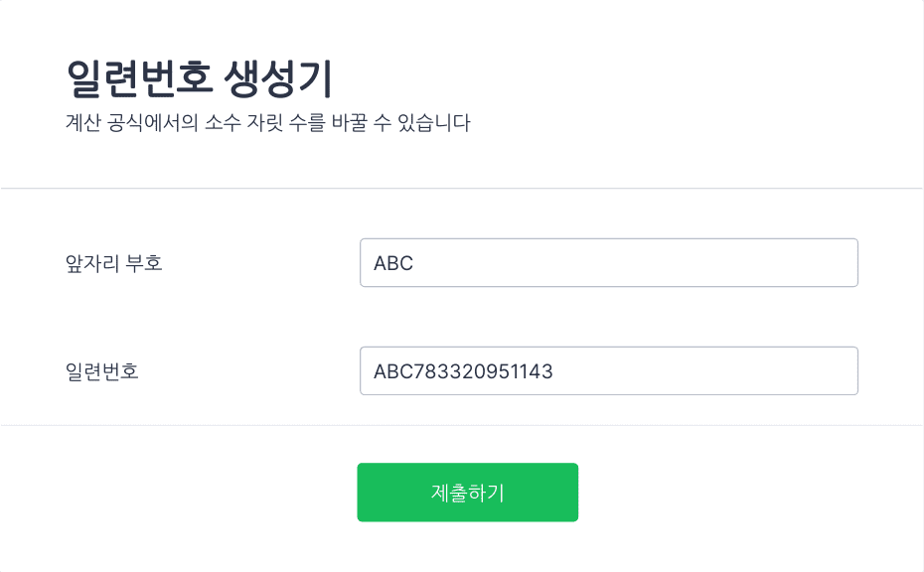
Task: Click the 일련번호 생성기 page heading
Action: tap(199, 78)
